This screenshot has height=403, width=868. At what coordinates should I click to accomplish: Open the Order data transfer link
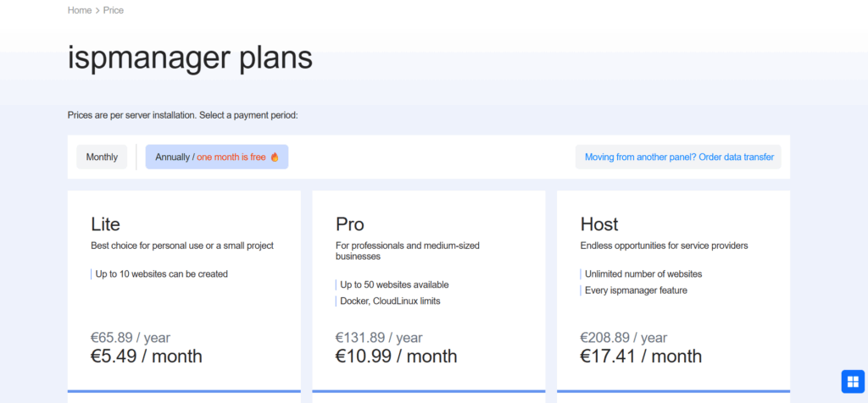coord(678,157)
